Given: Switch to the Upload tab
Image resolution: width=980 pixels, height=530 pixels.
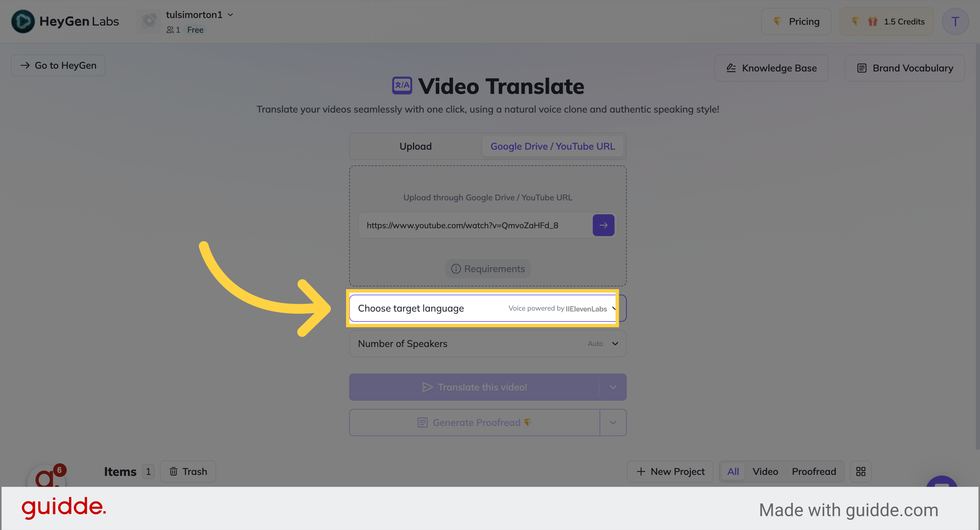Looking at the screenshot, I should (x=415, y=146).
